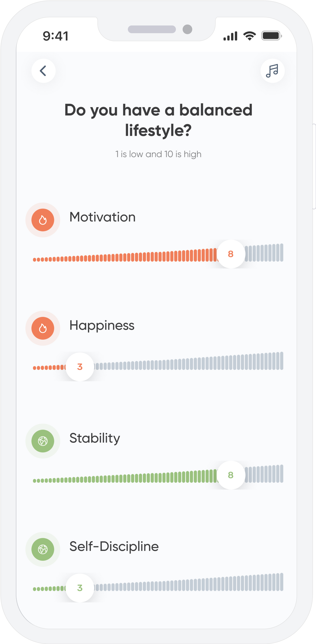Select the Motivation label text
Screen dimensions: 316x644
coord(102,217)
